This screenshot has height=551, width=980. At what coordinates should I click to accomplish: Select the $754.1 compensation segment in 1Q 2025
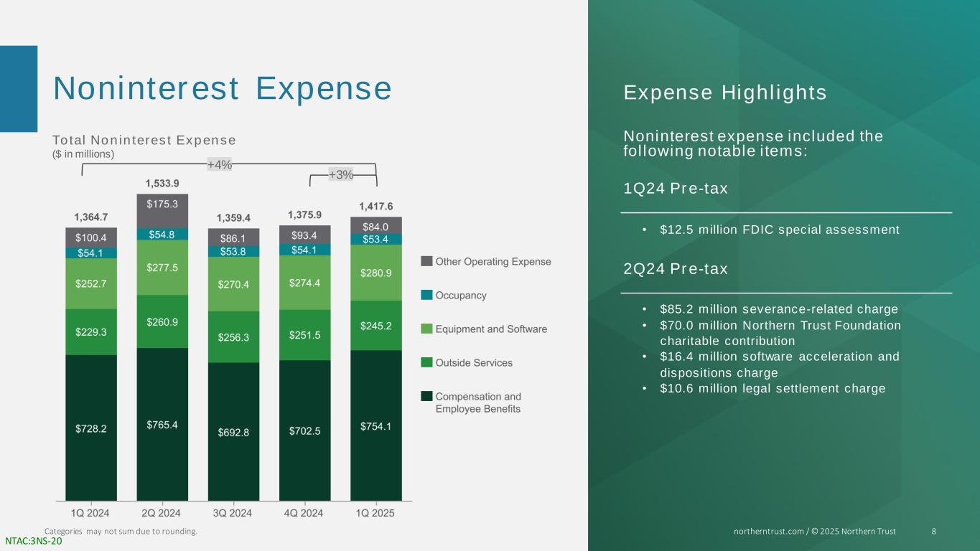(376, 425)
